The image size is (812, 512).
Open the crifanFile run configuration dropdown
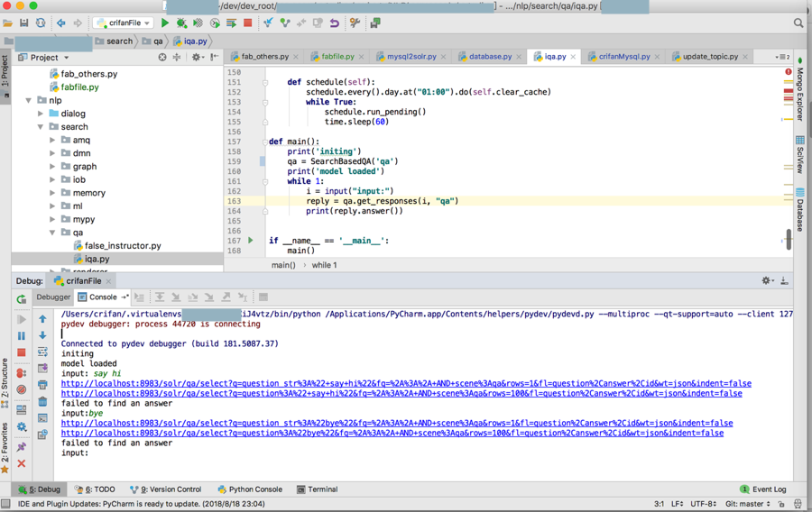(x=123, y=23)
